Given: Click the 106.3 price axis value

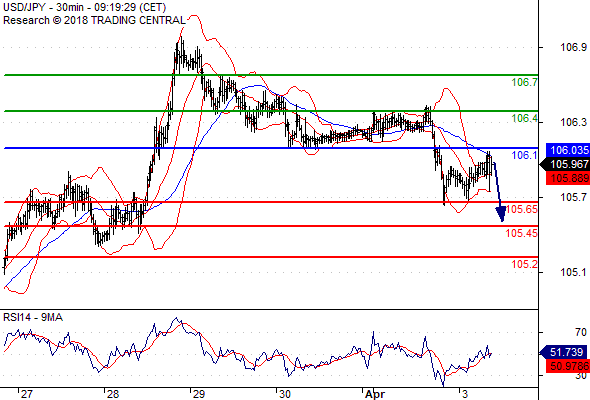Looking at the screenshot, I should click(x=573, y=122).
